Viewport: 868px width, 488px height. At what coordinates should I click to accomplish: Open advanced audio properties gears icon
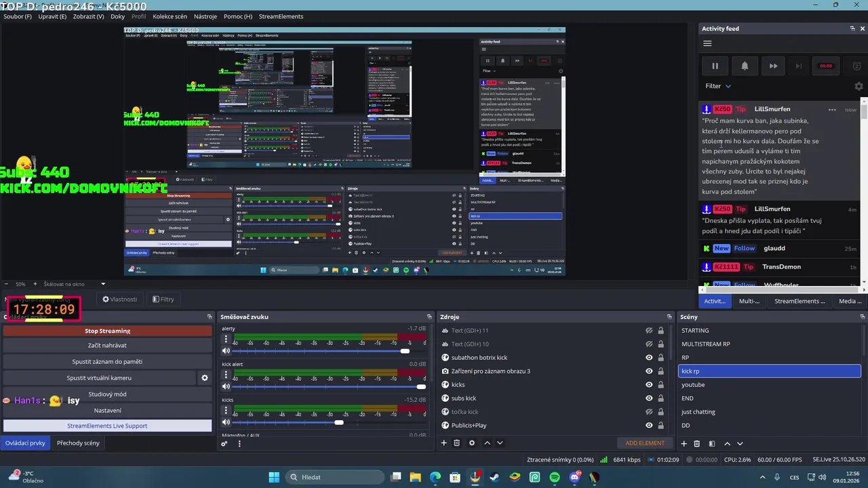(224, 444)
